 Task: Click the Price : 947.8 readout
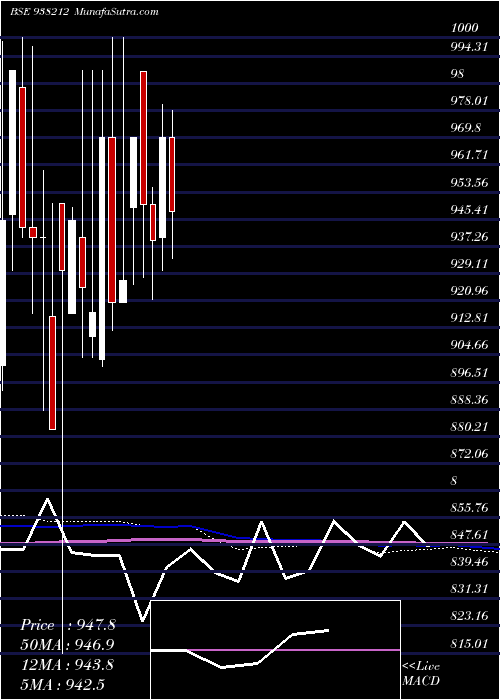click(68, 625)
